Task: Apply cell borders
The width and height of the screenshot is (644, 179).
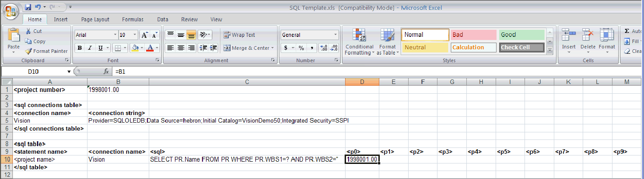Action: 118,48
